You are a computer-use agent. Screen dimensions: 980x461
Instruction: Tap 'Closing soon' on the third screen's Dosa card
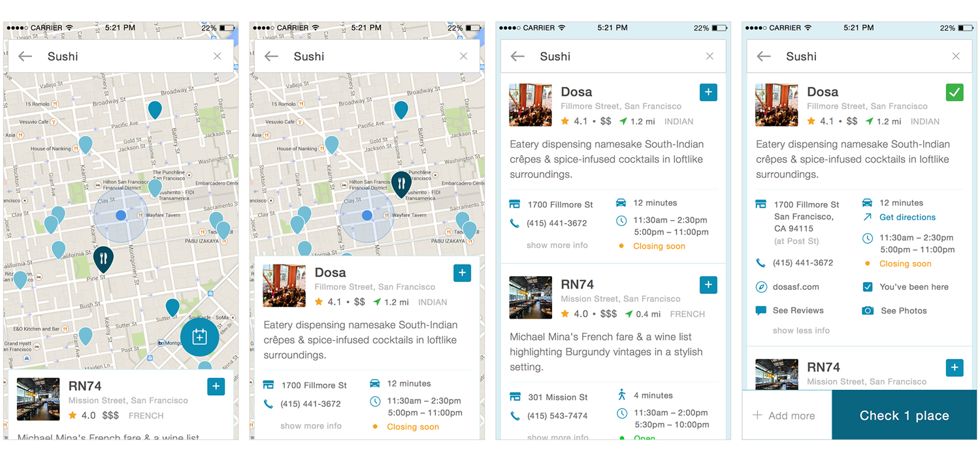point(659,246)
